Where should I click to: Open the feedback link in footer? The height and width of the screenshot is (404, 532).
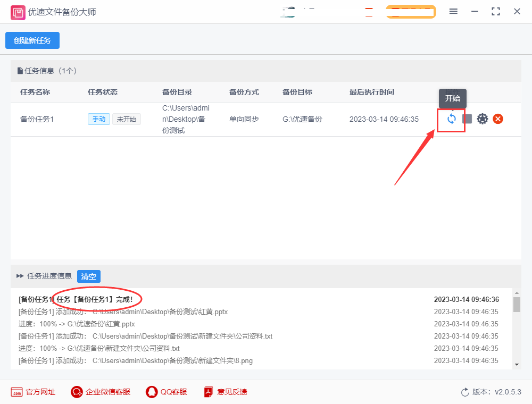pos(208,392)
